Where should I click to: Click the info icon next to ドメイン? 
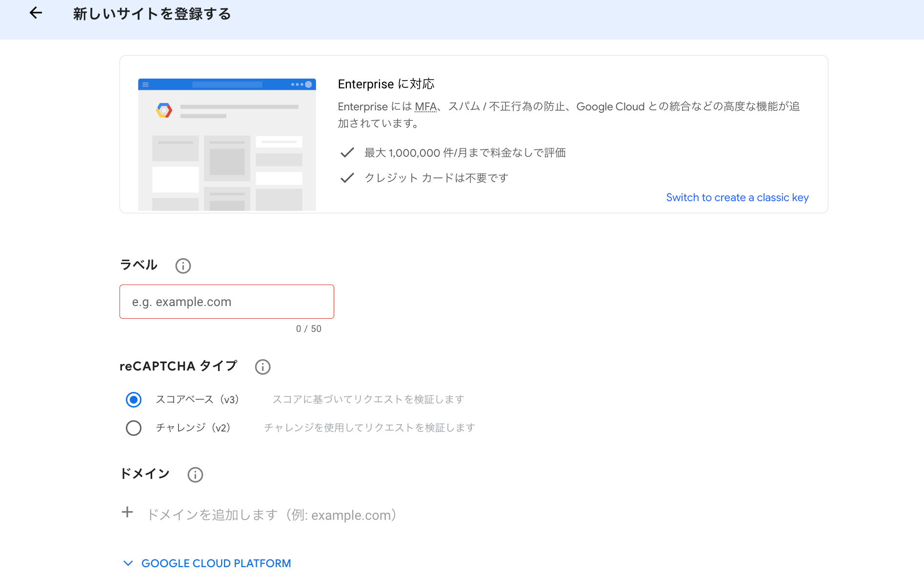tap(195, 474)
